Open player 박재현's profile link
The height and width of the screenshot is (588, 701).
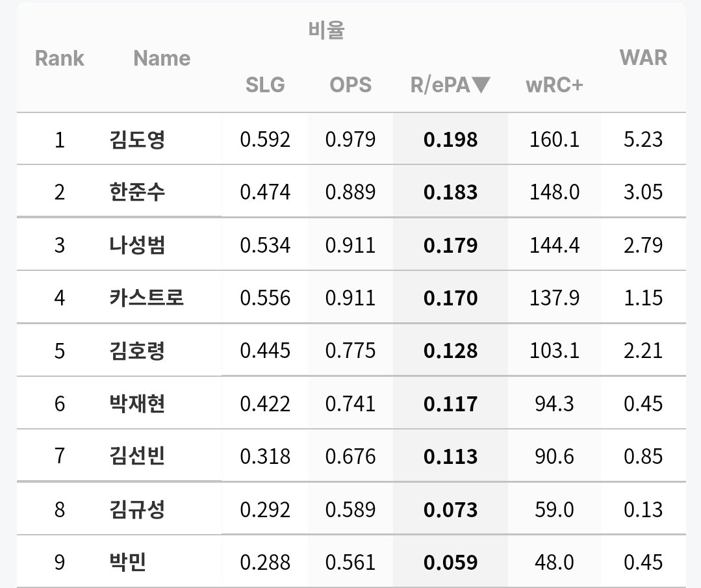137,403
